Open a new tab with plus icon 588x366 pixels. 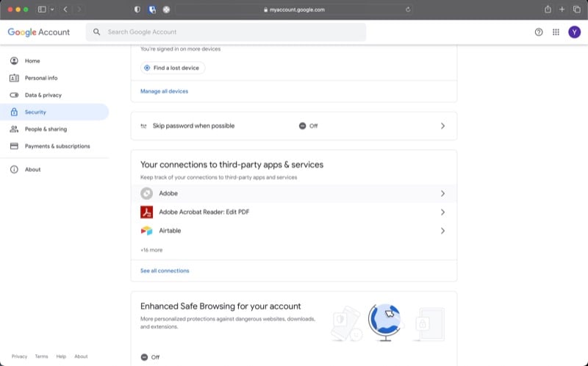(562, 10)
